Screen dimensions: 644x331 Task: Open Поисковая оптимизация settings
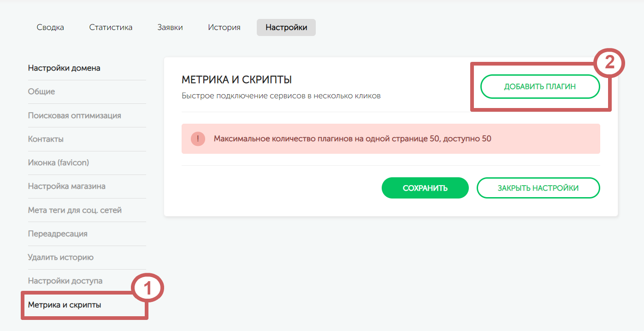click(75, 115)
